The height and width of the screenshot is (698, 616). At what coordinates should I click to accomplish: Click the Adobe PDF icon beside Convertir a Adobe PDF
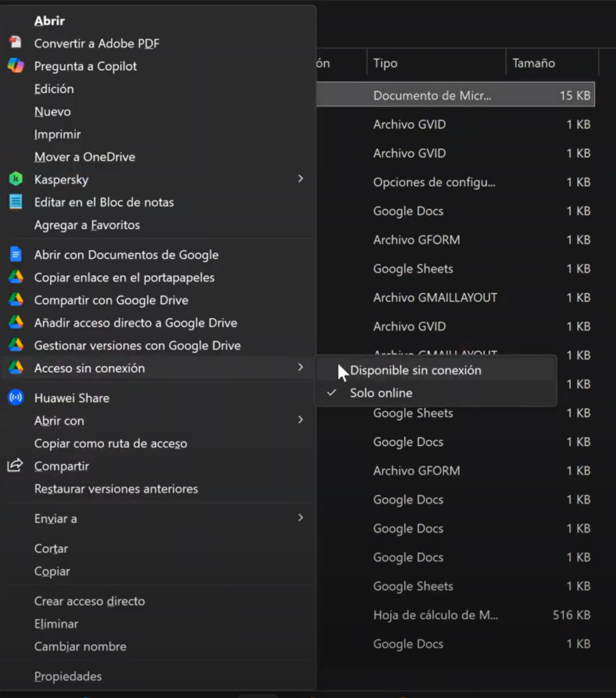pyautogui.click(x=15, y=43)
